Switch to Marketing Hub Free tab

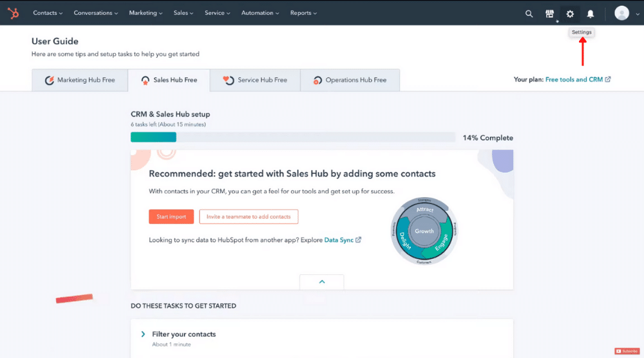[80, 80]
